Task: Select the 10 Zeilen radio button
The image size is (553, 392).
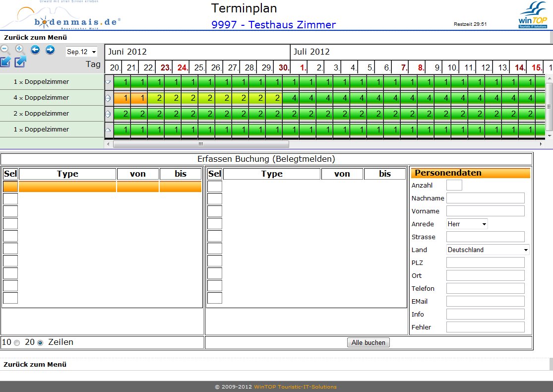Action: click(17, 343)
